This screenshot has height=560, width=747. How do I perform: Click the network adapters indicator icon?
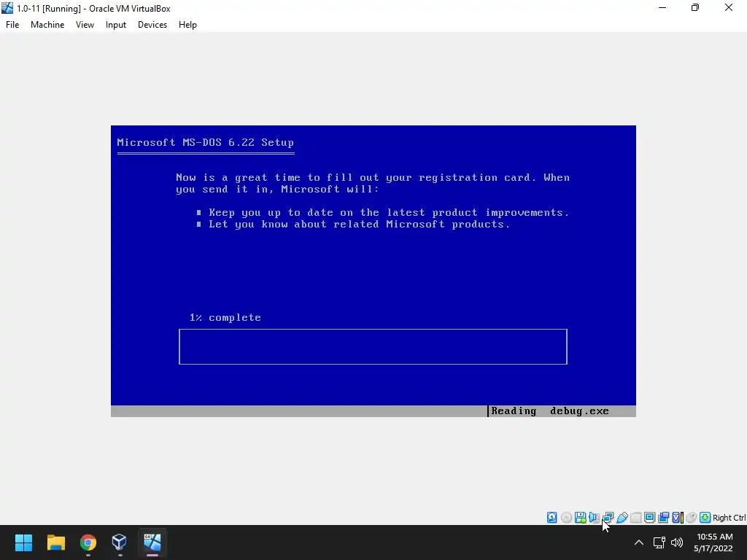tap(608, 518)
